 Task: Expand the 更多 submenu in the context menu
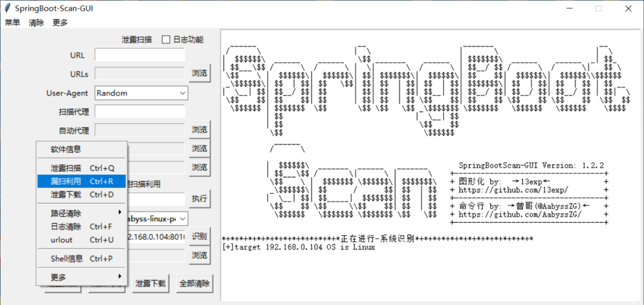[81, 276]
